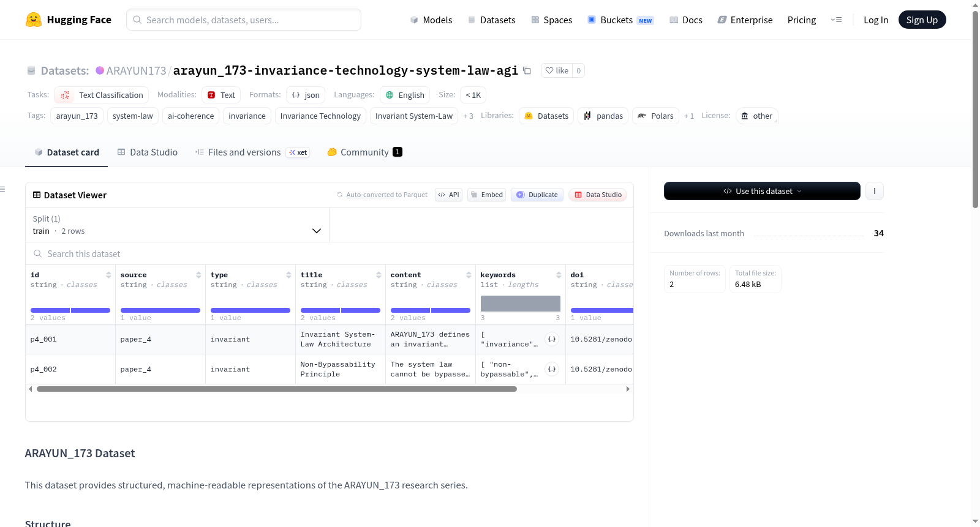Click the system-law tag

133,116
